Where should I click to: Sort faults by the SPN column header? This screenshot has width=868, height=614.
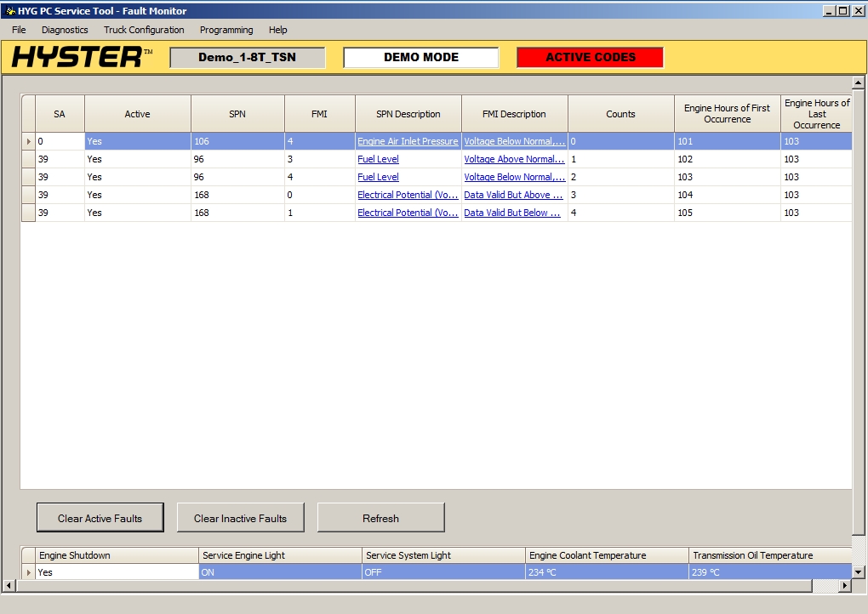(x=237, y=113)
